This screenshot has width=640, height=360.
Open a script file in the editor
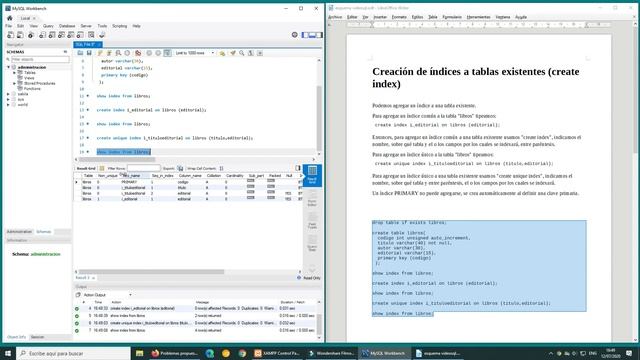tap(80, 53)
